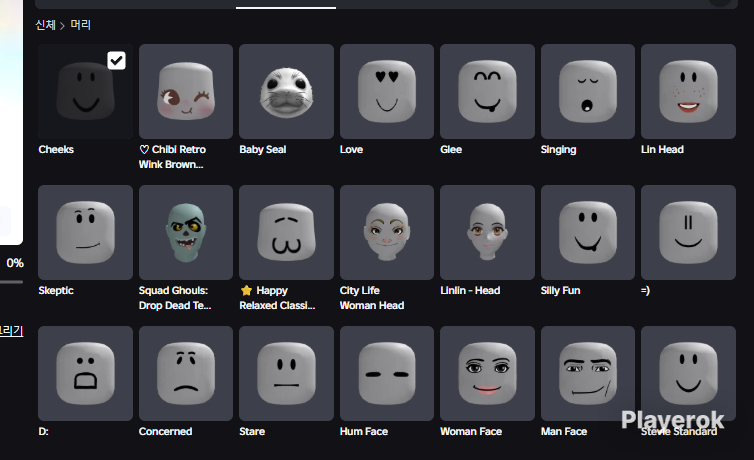Click the Happy Relaxed Classi... label
Image resolution: width=754 pixels, height=460 pixels.
[x=277, y=298]
